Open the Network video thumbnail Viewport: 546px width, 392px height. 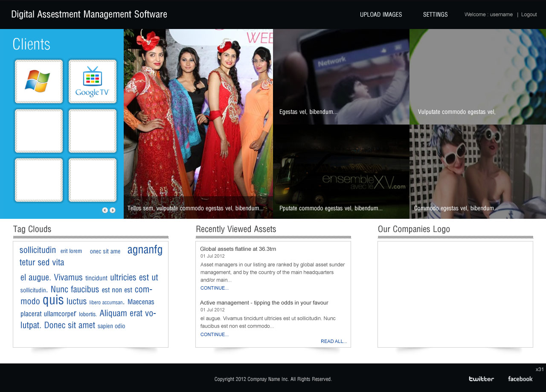[x=341, y=77]
